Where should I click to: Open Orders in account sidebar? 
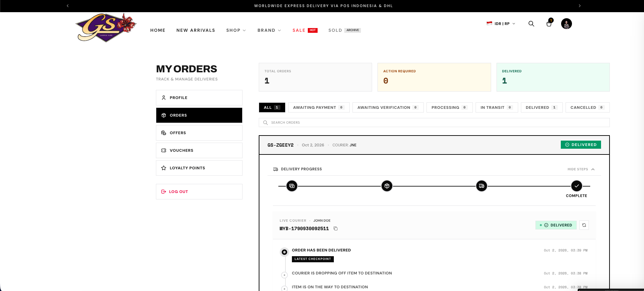pos(199,115)
